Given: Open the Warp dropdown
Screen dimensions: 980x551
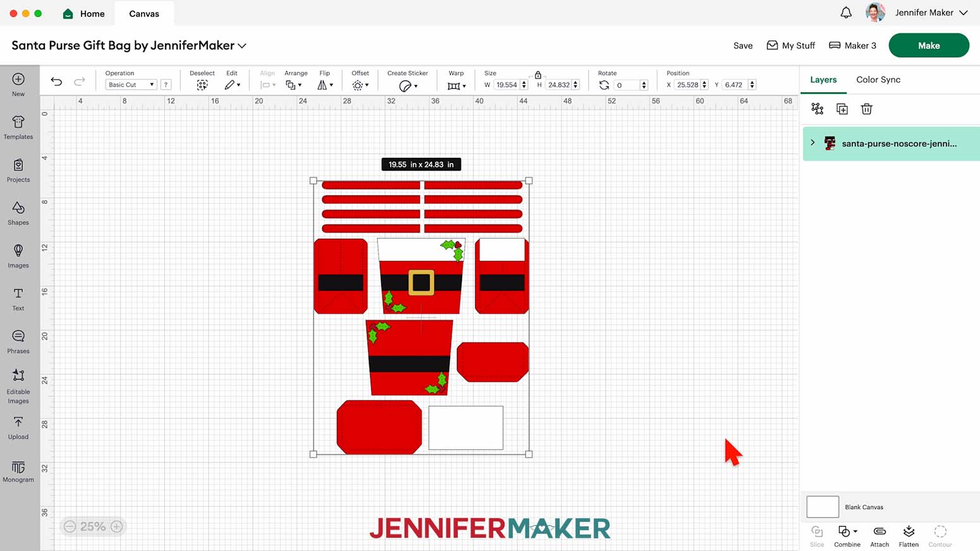Looking at the screenshot, I should 456,85.
